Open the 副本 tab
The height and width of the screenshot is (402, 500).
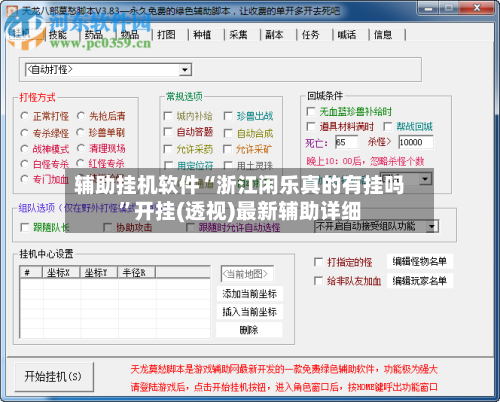(x=274, y=34)
